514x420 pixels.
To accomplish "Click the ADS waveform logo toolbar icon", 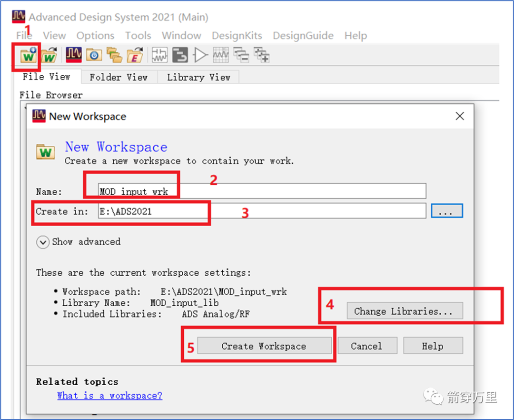I will [74, 55].
